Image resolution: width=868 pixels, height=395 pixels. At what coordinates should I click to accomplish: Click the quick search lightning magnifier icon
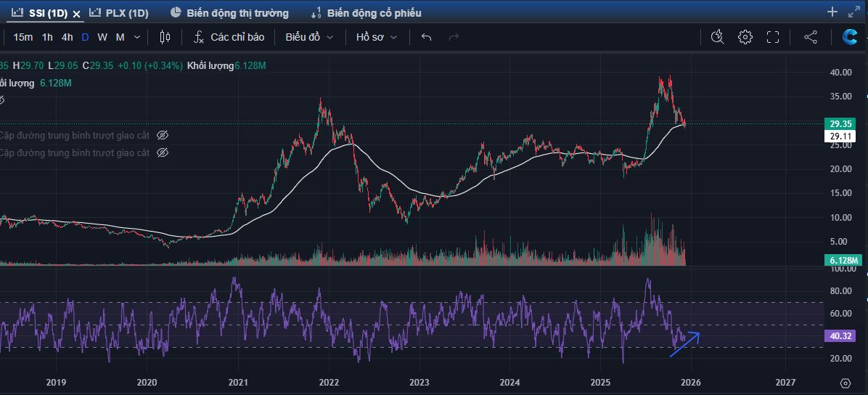click(x=717, y=37)
